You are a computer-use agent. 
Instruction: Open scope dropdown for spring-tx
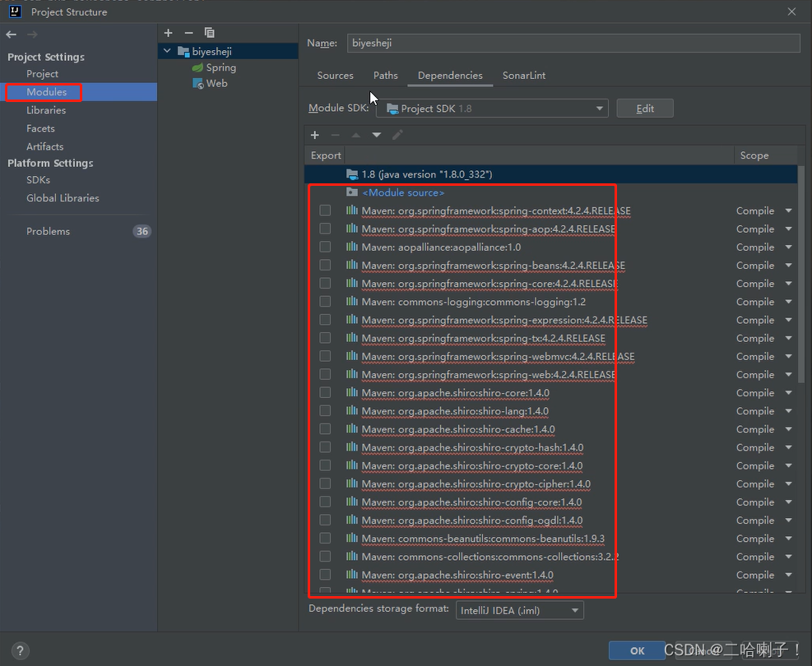pyautogui.click(x=788, y=338)
